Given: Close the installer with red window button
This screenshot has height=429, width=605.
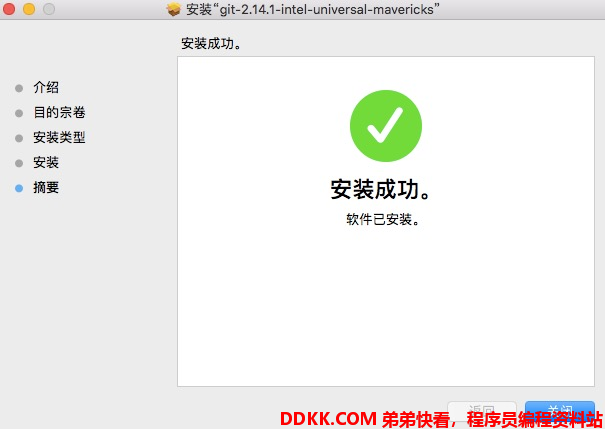Looking at the screenshot, I should tap(9, 9).
